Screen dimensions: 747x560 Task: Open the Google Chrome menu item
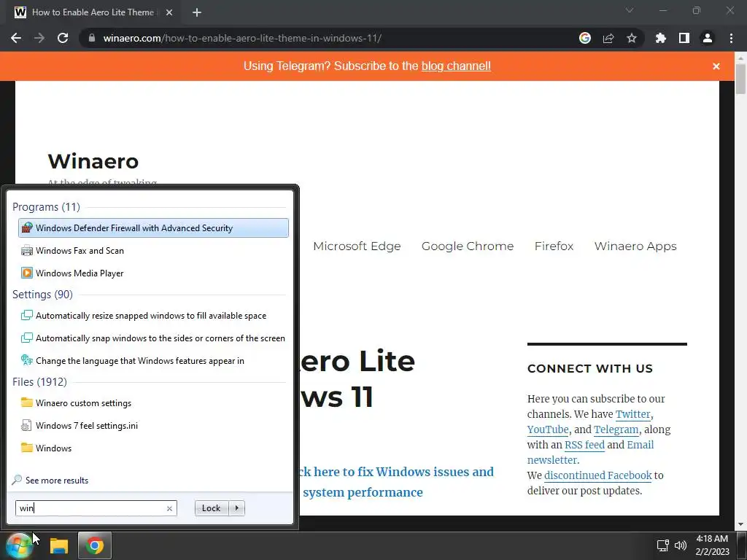pos(468,246)
